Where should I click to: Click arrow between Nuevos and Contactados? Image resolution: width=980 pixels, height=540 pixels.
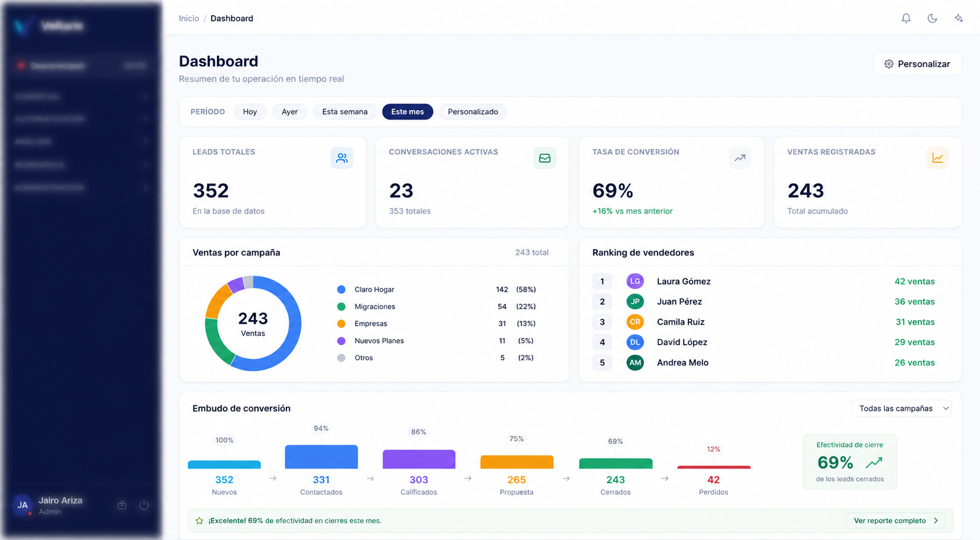[x=273, y=479]
